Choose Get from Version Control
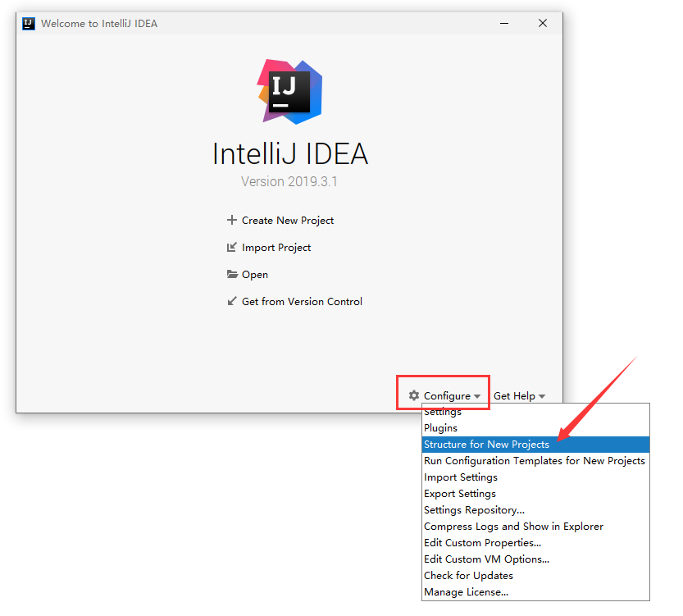The height and width of the screenshot is (616, 683). 302,302
